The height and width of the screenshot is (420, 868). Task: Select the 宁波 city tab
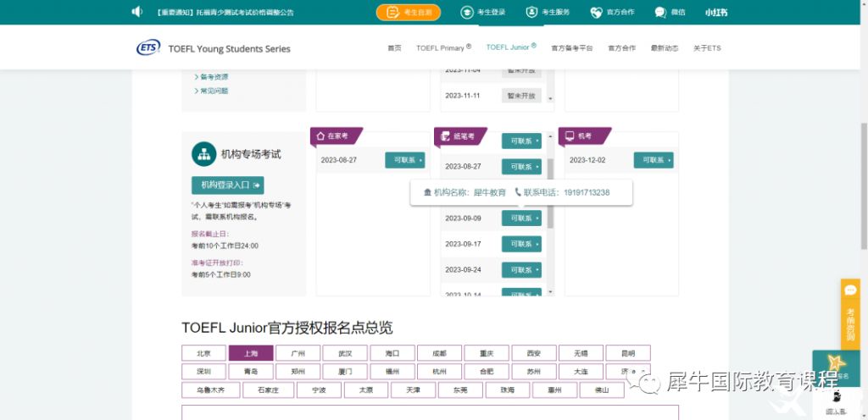click(x=319, y=390)
